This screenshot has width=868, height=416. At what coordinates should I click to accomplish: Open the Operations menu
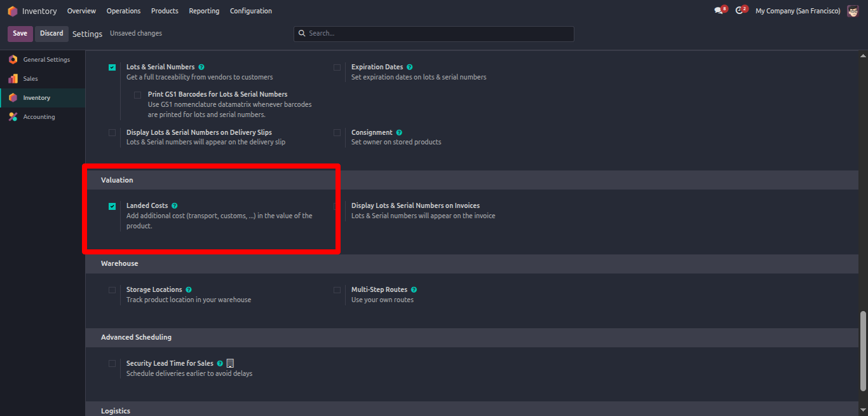click(x=123, y=11)
